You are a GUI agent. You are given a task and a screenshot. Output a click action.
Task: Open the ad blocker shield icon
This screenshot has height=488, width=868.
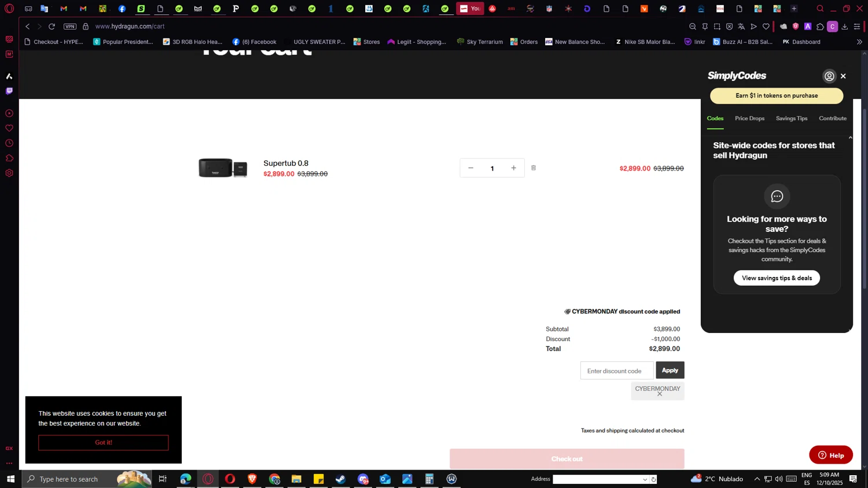(729, 27)
